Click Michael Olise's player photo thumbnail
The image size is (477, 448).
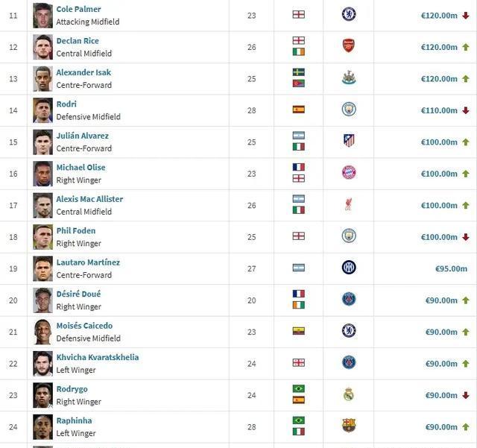[x=42, y=173]
